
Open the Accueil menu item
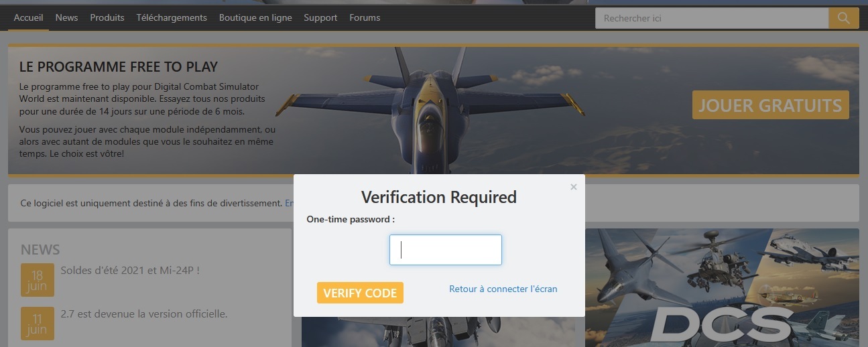click(x=28, y=18)
